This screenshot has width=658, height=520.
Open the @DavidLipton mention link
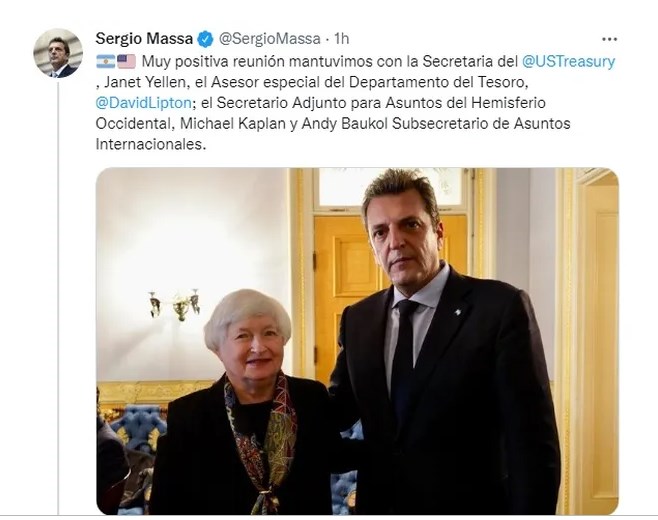(144, 103)
